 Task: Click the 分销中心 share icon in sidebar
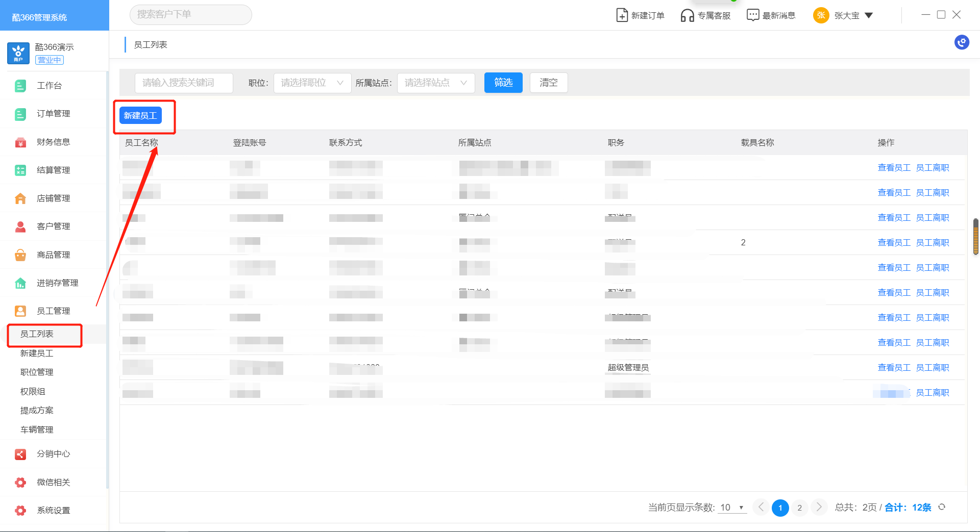coord(20,454)
